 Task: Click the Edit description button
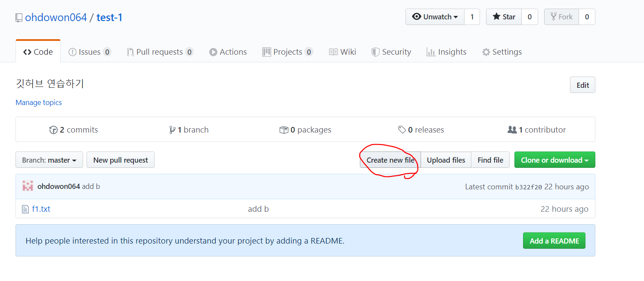tap(582, 85)
